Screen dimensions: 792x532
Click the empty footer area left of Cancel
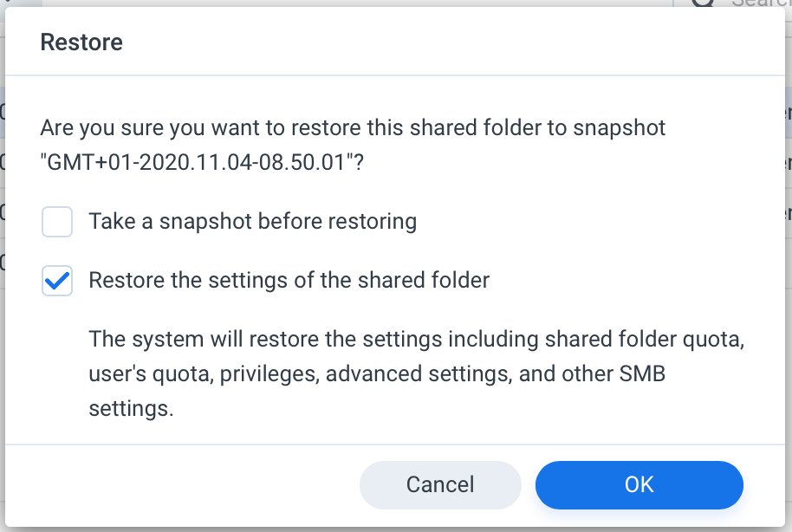[182, 484]
